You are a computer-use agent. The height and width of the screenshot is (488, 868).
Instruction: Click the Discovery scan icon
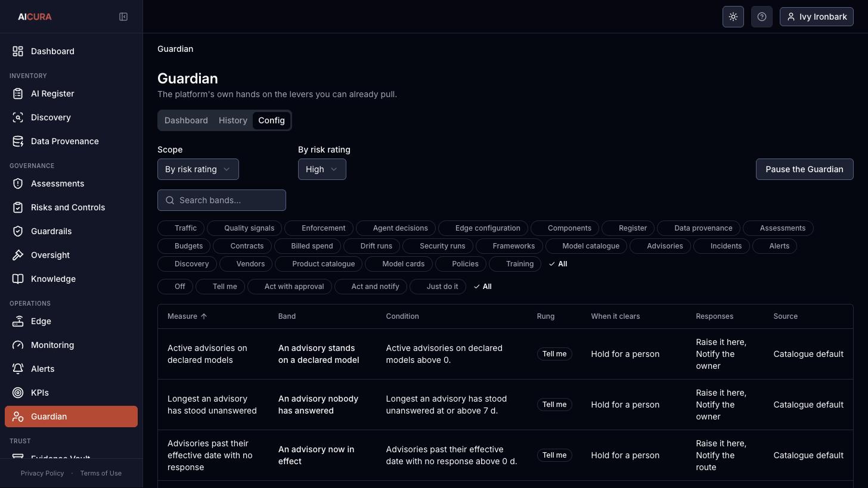click(x=18, y=117)
